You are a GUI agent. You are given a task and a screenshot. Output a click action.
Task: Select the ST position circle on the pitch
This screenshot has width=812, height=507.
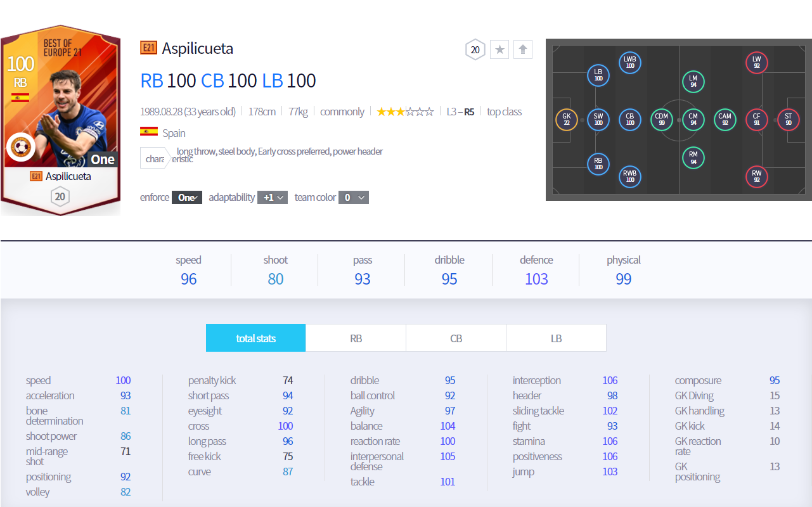tap(788, 120)
